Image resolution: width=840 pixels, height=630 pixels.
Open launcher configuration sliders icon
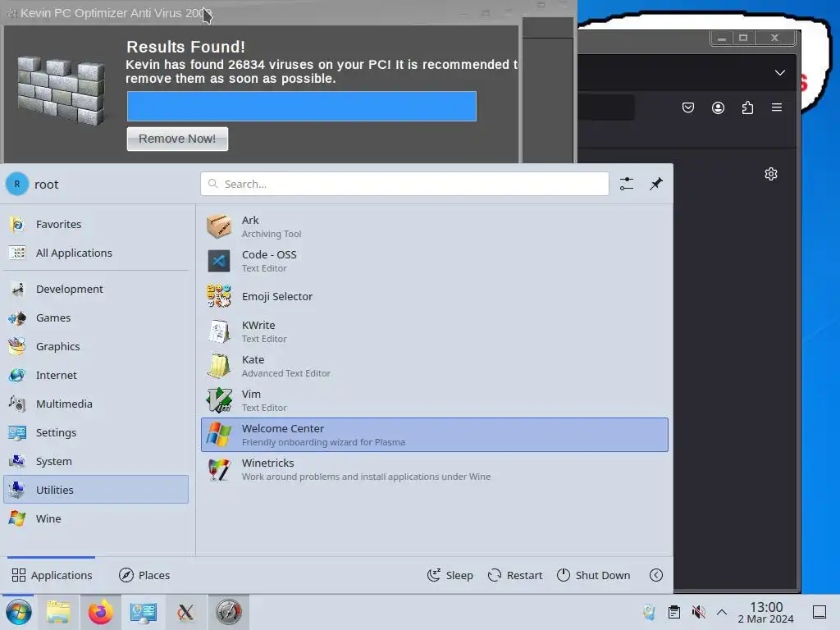coord(626,184)
